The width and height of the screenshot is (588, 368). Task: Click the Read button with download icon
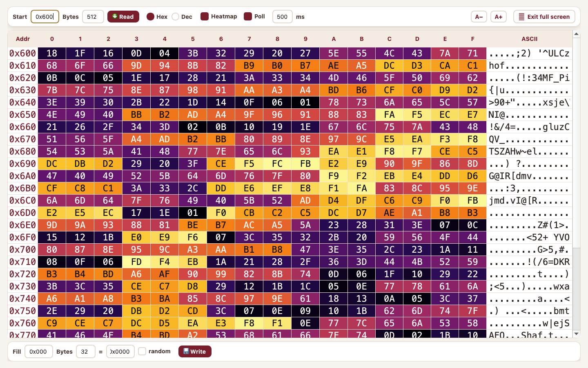(x=123, y=17)
